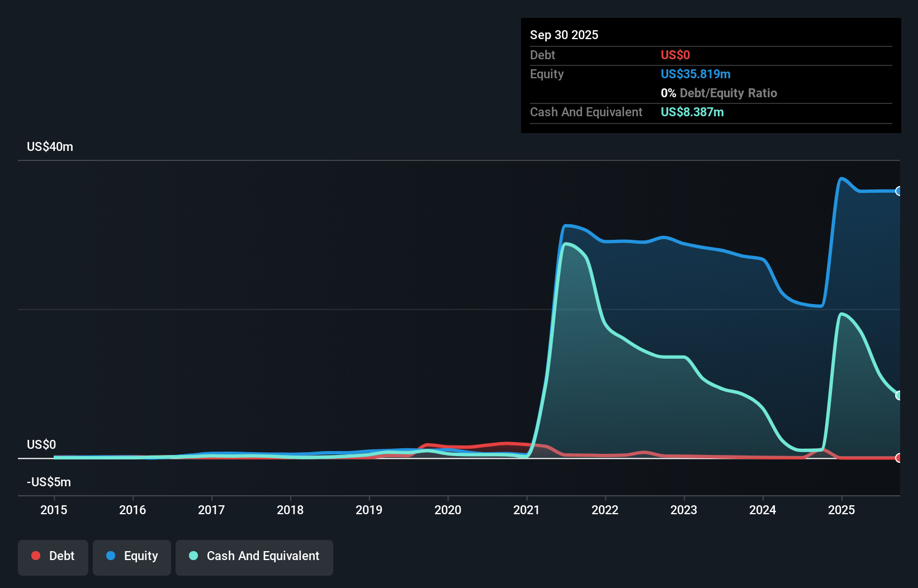Click the teal Cash And Equivalent legend dot

click(x=193, y=556)
